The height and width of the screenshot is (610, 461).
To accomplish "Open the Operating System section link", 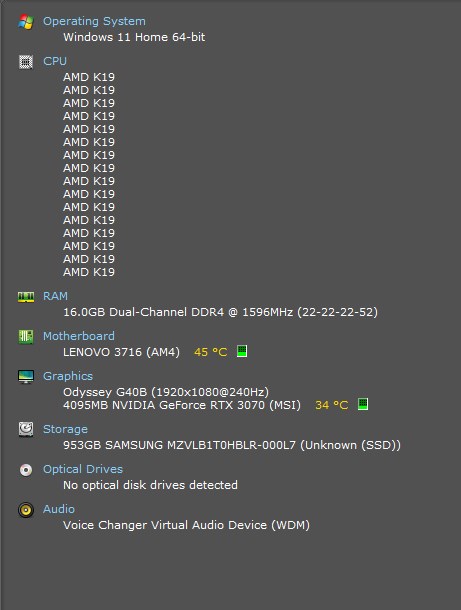I will [x=94, y=21].
